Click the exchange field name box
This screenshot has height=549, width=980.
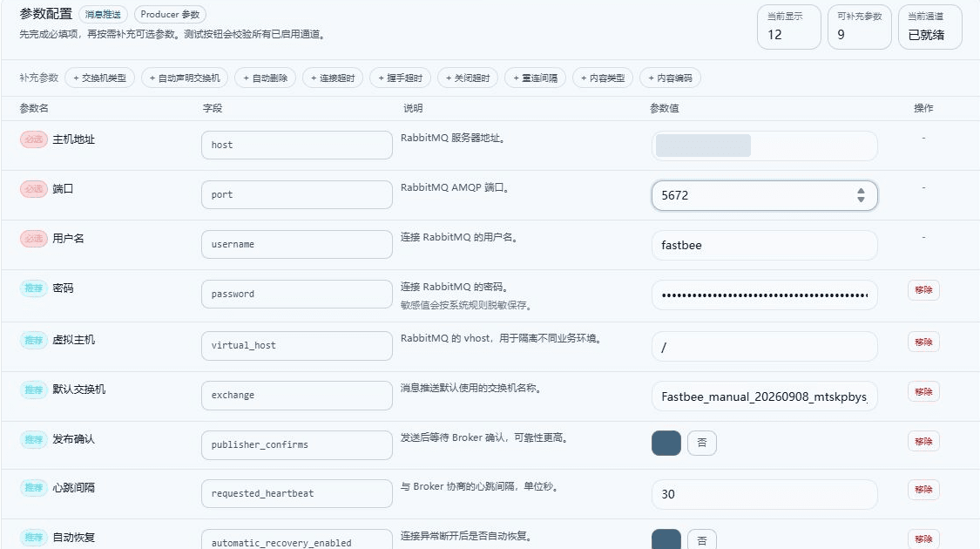pos(297,395)
